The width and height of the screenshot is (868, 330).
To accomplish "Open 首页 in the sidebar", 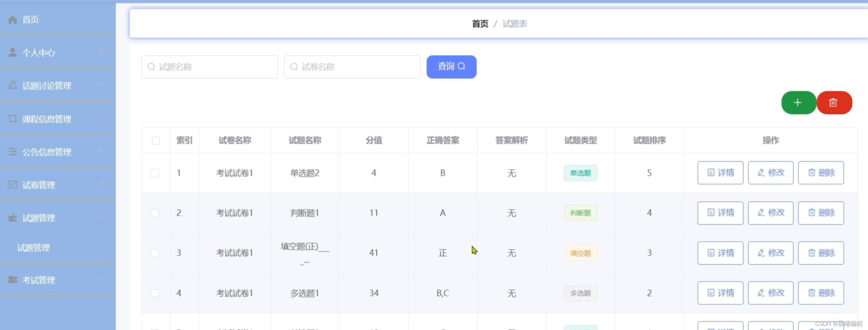I will pos(58,19).
